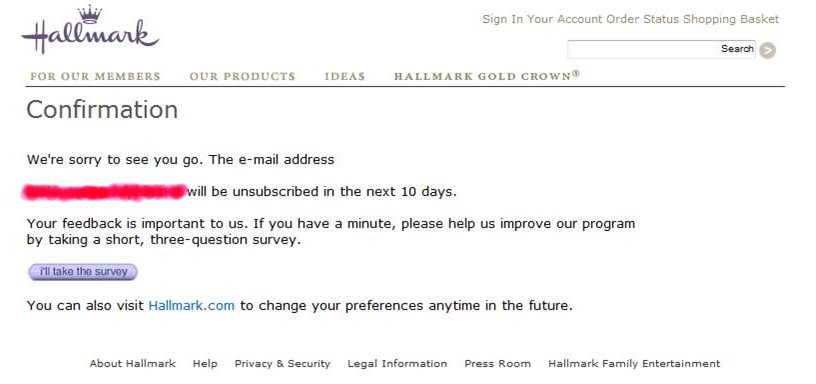
Task: Open Hallmark Family Entertainment link
Action: (x=634, y=364)
